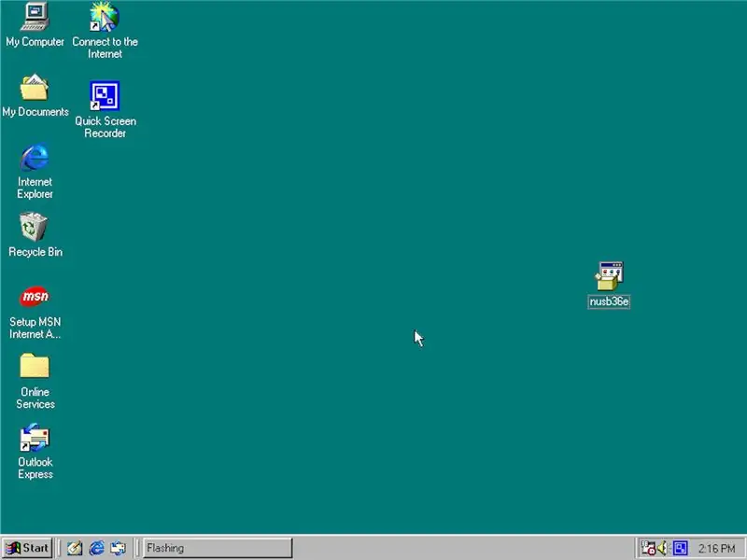Click the nusb36e file name label
This screenshot has height=560, width=747.
[x=609, y=301]
